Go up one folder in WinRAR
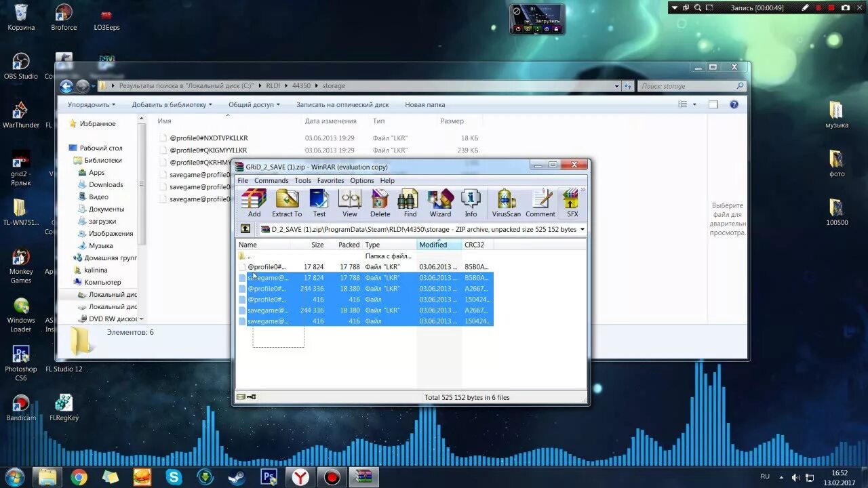The image size is (868, 488). (x=245, y=229)
